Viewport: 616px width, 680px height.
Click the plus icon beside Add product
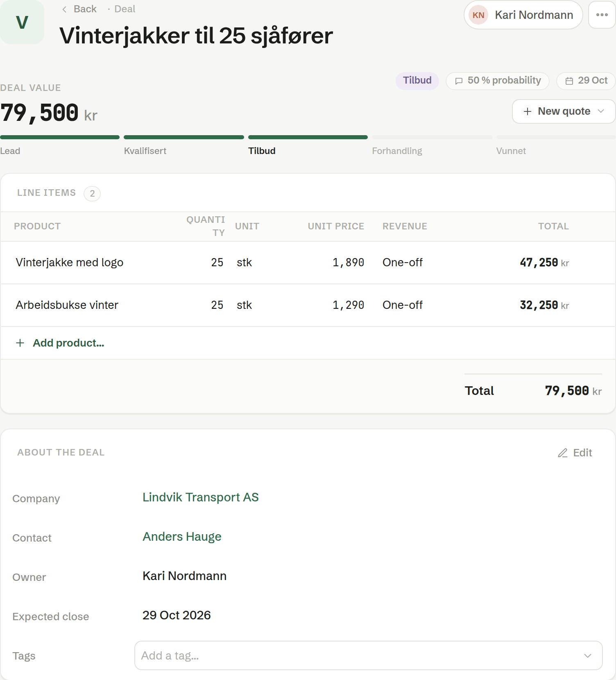[x=20, y=343]
